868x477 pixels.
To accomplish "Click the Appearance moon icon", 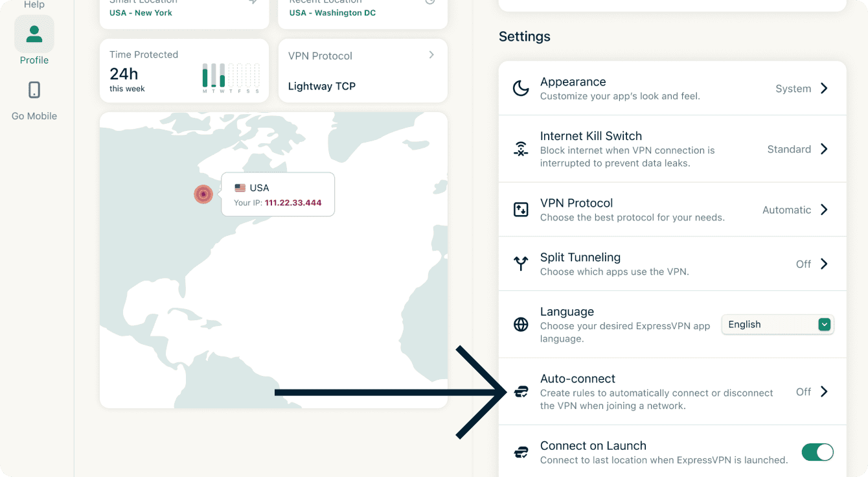I will pyautogui.click(x=521, y=89).
